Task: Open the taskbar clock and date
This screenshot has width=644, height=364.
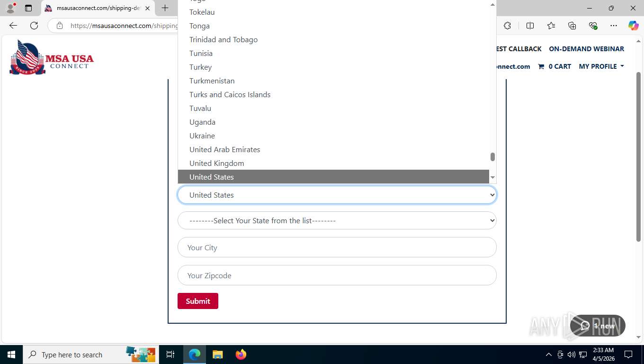Action: click(603, 355)
